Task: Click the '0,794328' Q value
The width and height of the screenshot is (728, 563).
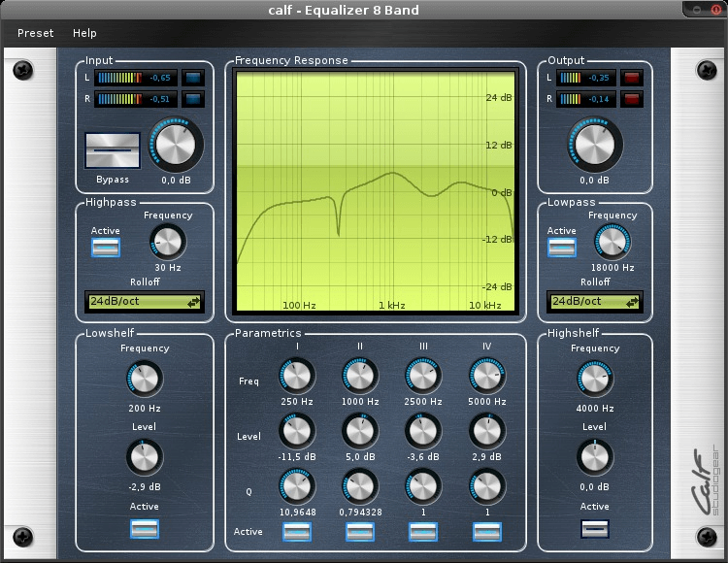Action: (x=360, y=513)
